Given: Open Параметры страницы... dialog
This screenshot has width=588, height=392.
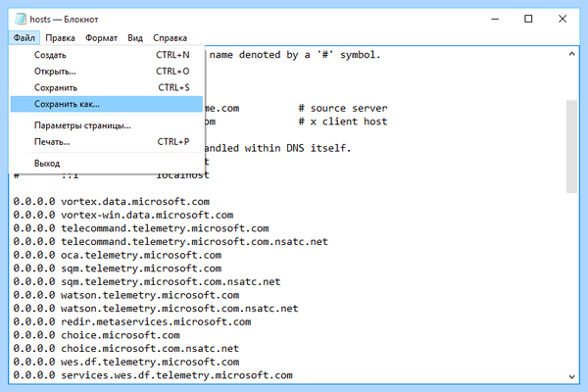Looking at the screenshot, I should (107, 125).
